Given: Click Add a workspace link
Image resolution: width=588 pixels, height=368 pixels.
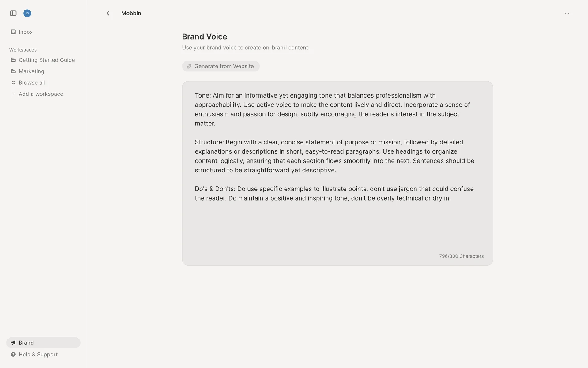Looking at the screenshot, I should tap(41, 94).
